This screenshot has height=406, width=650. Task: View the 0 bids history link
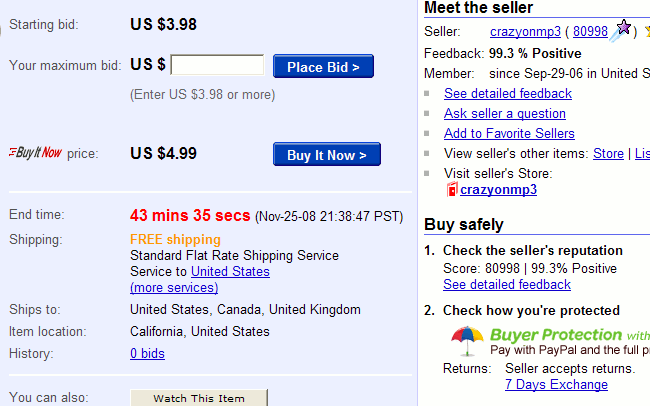pos(147,353)
